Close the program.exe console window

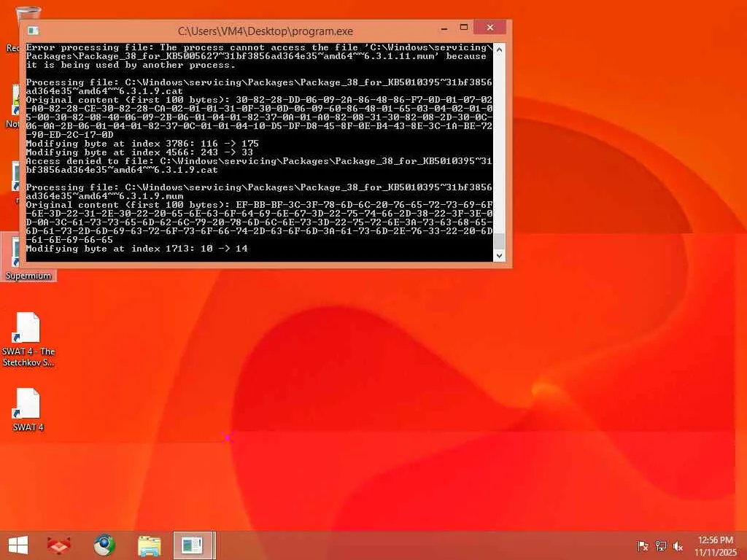pyautogui.click(x=489, y=28)
